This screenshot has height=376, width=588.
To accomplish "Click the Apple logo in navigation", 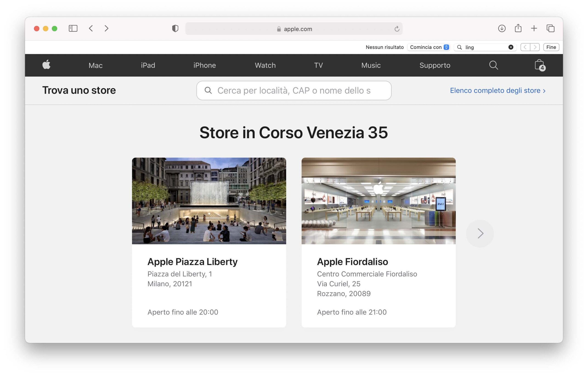I will click(46, 65).
